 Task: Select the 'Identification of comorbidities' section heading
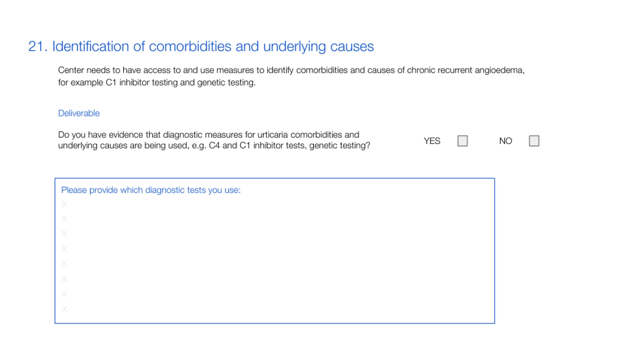[x=201, y=47]
